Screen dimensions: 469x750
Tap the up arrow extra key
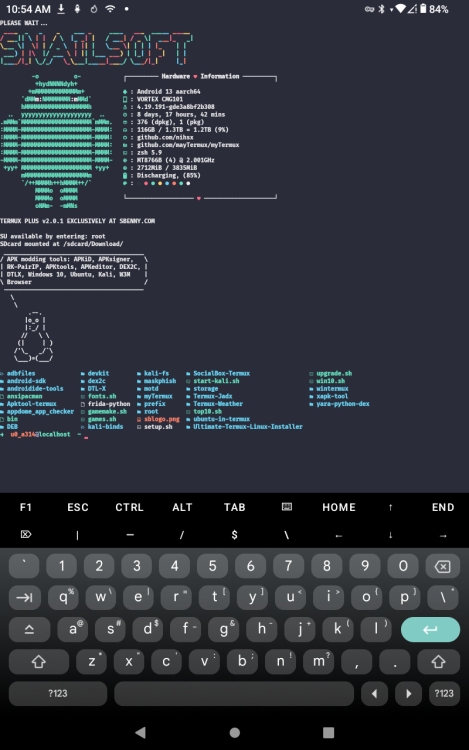391,507
